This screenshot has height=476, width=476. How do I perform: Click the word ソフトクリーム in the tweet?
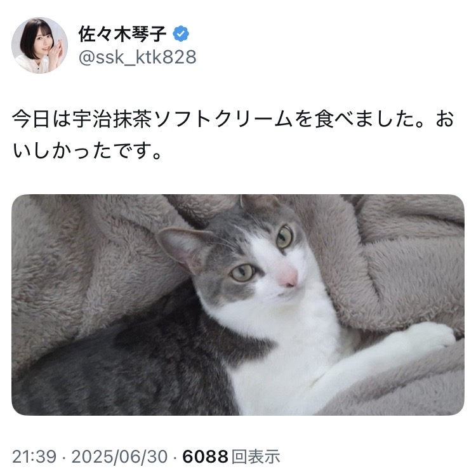(223, 119)
